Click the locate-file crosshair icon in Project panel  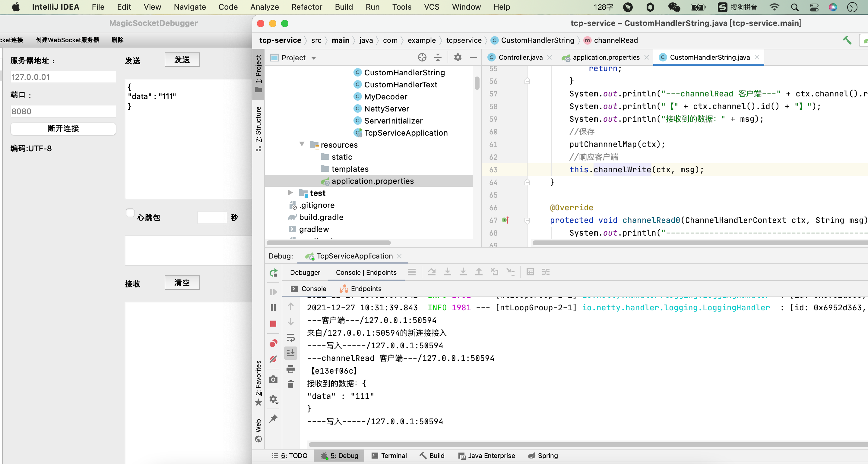coord(422,57)
